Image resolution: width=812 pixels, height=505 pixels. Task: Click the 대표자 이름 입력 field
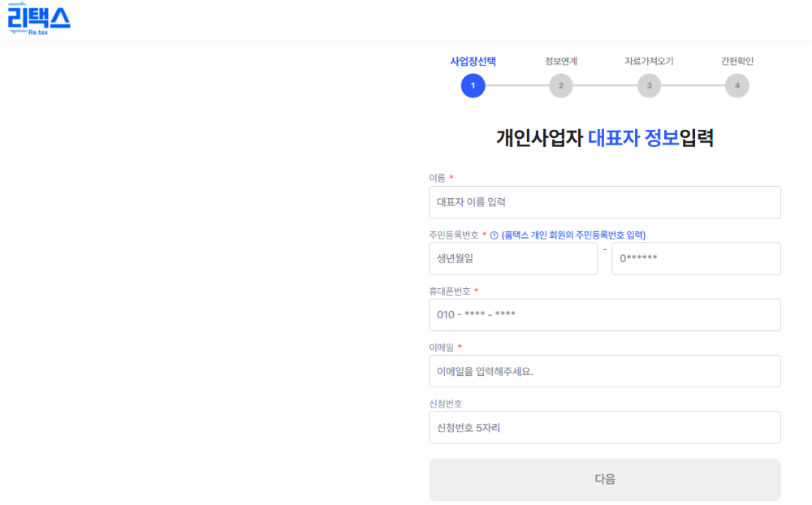(x=605, y=202)
